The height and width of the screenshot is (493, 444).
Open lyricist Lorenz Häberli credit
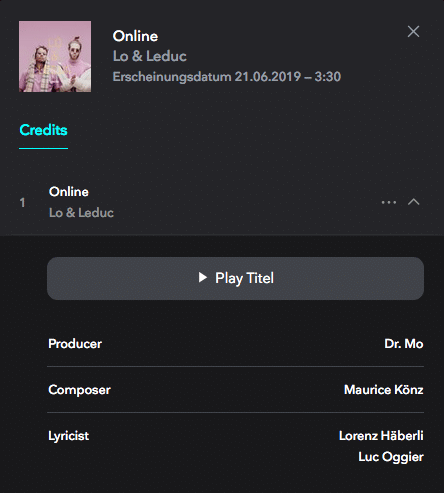[381, 436]
